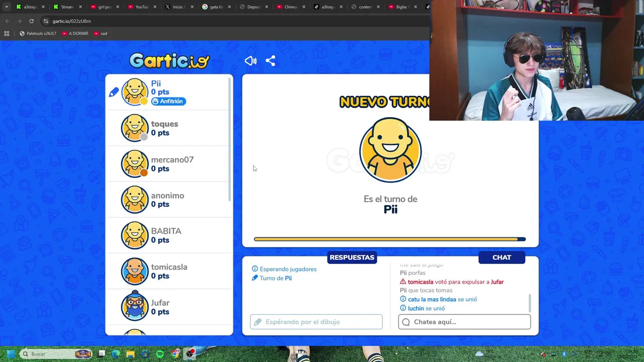Screen dimensions: 644x362
Task: Click BABITA's player avatar
Action: click(x=135, y=235)
